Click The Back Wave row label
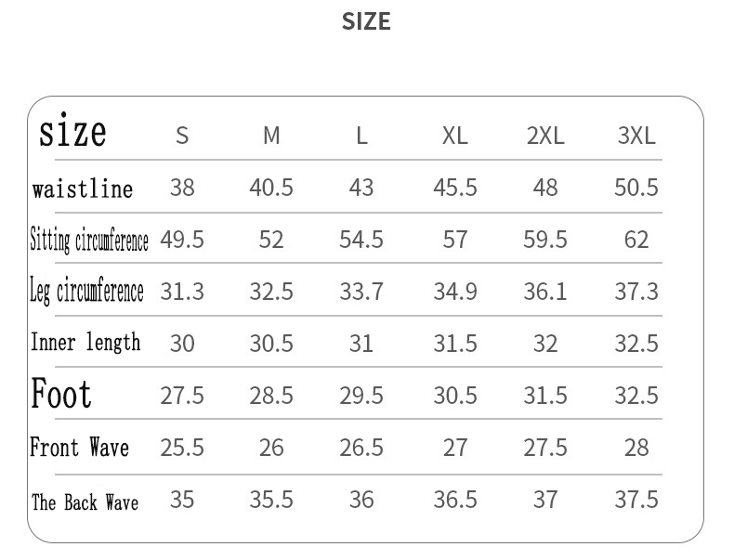734x560 pixels. (85, 502)
